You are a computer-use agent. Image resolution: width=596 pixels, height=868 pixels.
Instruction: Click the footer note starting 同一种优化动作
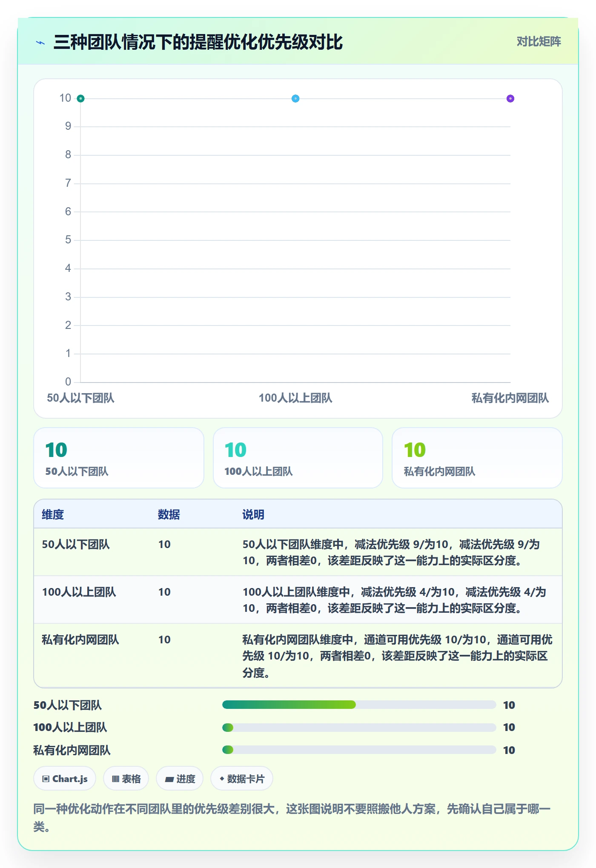tap(292, 817)
